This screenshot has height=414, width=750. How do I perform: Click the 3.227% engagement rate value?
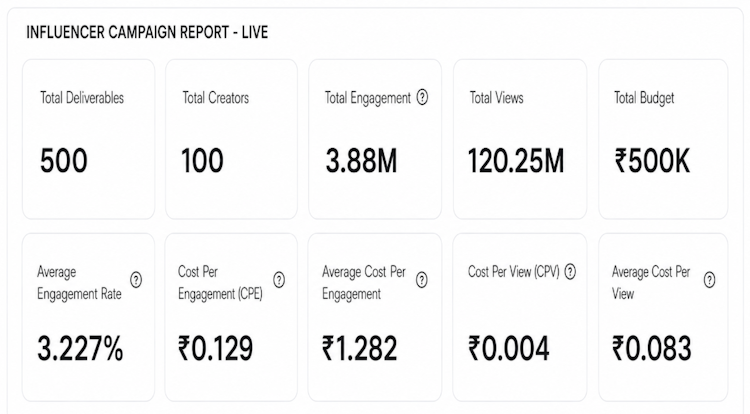80,348
